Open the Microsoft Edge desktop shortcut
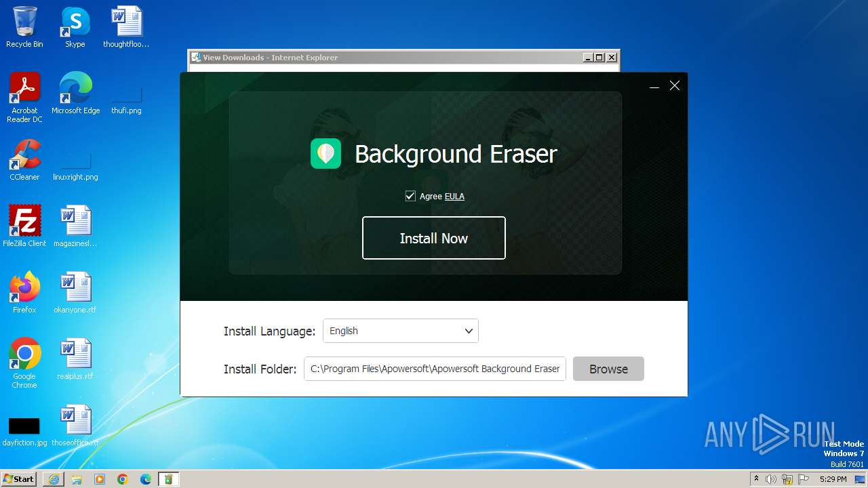 (x=75, y=94)
